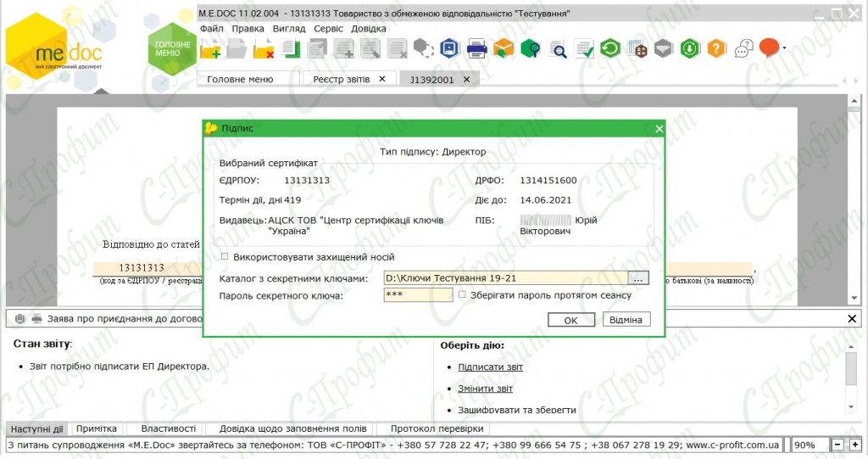The image size is (868, 459).
Task: Click the check document checkmark icon
Action: coord(584,48)
